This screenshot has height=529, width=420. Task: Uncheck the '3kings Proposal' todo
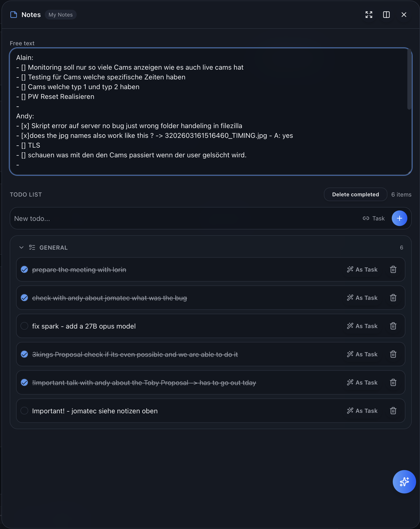click(x=24, y=354)
